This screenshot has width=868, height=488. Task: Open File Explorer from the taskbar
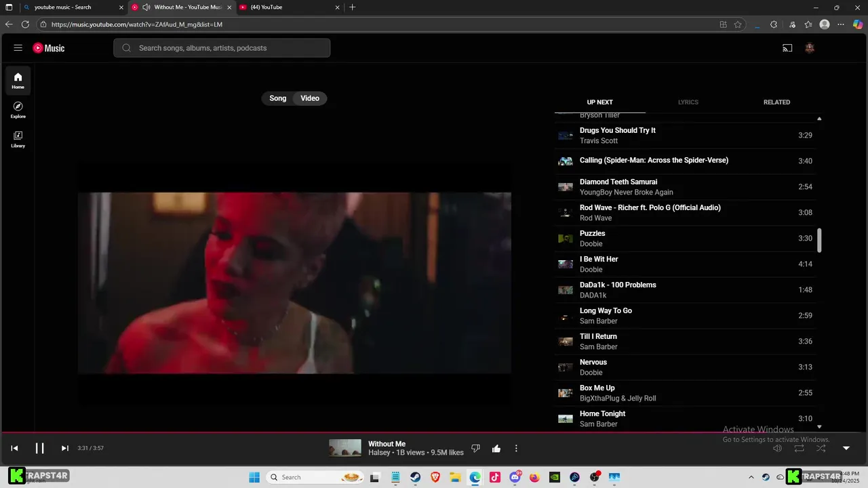pos(455,477)
